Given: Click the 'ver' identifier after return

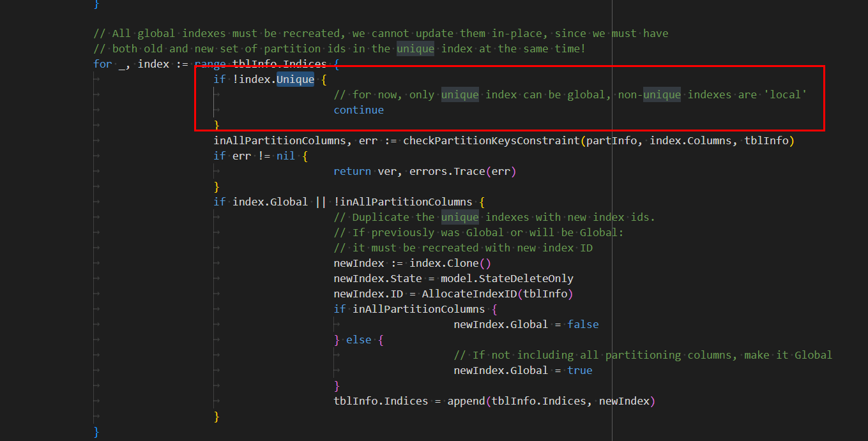Looking at the screenshot, I should tap(387, 171).
